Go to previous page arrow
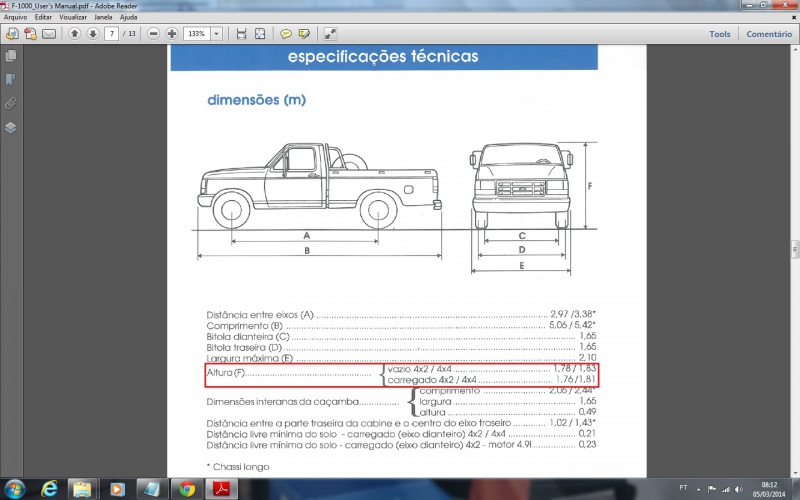 click(74, 34)
